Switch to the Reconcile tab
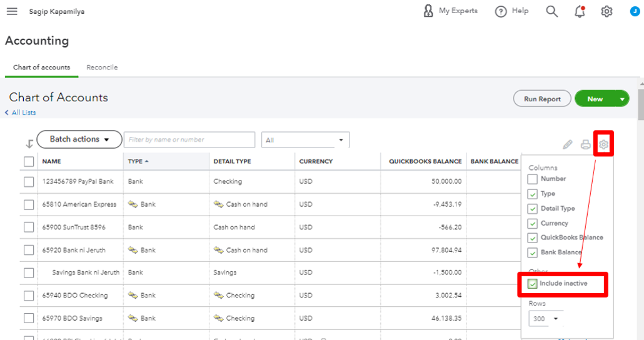The height and width of the screenshot is (340, 644). pos(102,67)
